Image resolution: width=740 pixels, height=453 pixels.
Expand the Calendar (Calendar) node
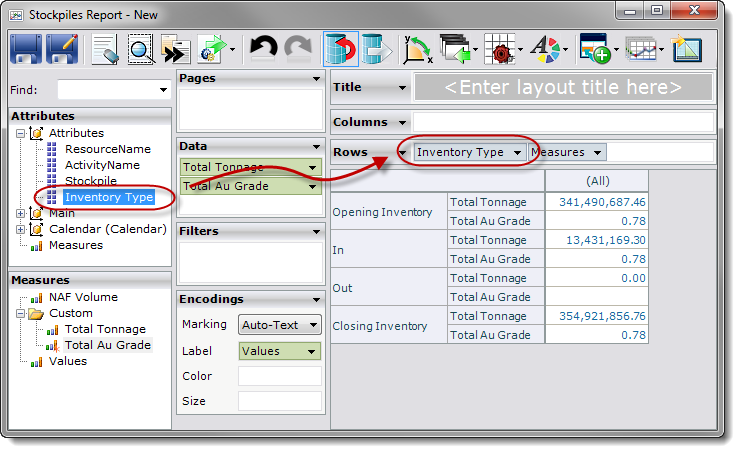[20, 229]
